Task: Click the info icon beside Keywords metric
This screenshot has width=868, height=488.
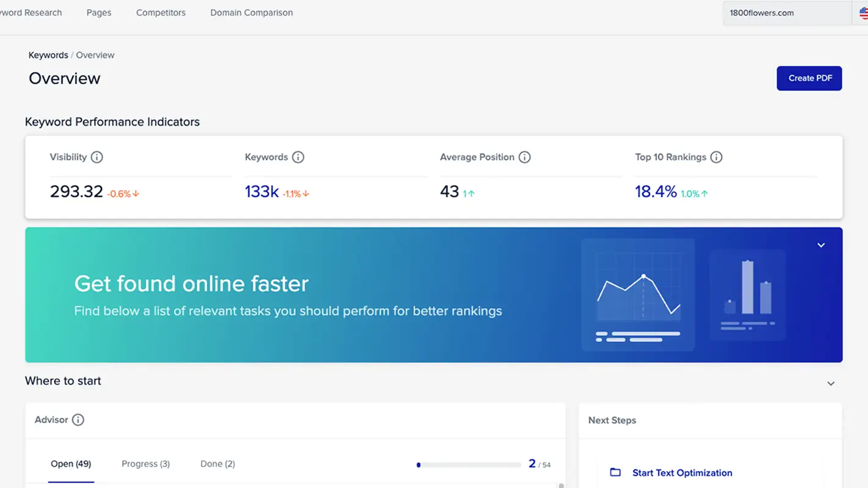Action: click(298, 157)
